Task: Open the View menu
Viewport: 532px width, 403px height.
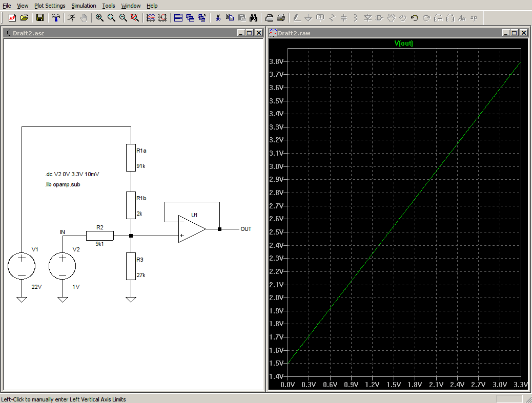Action: click(x=23, y=6)
